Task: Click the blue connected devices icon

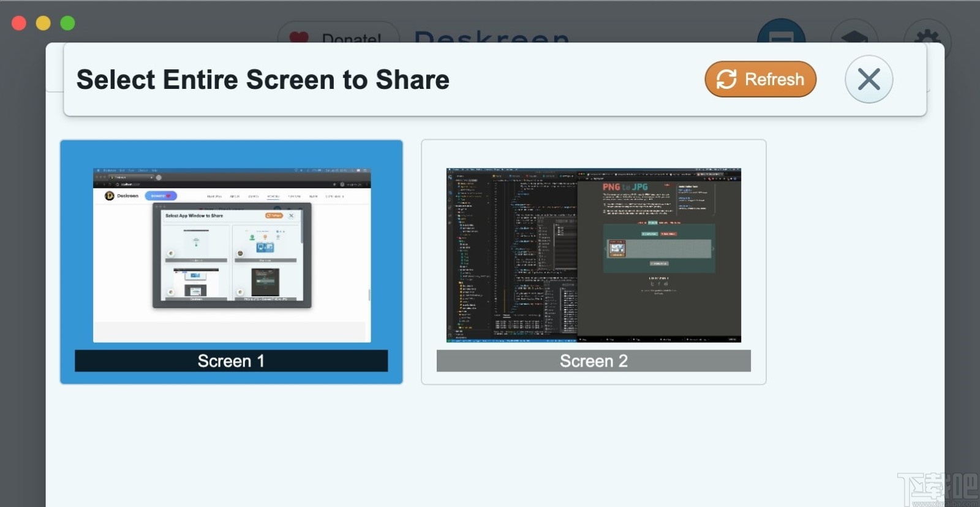Action: coord(781,32)
